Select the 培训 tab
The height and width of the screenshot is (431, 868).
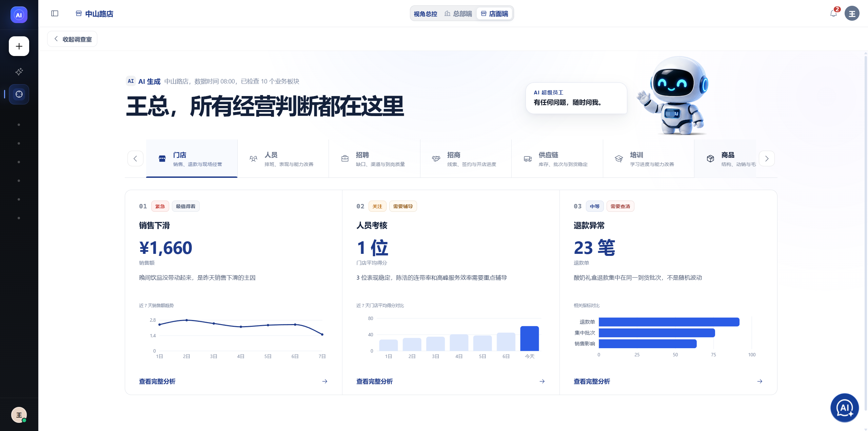[x=649, y=158]
